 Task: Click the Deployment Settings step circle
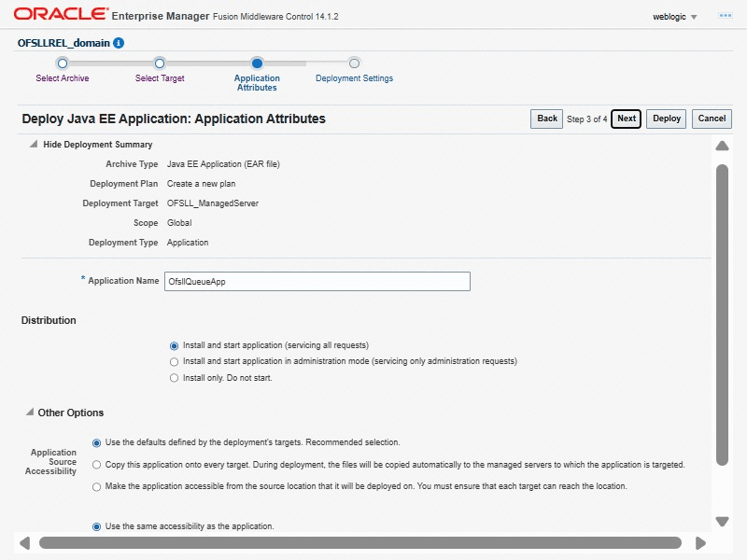(354, 63)
